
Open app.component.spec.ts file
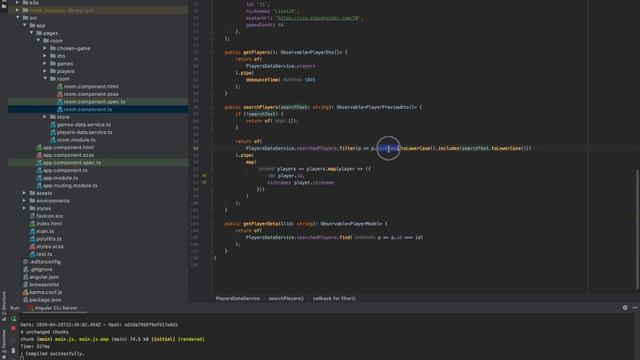[72, 162]
